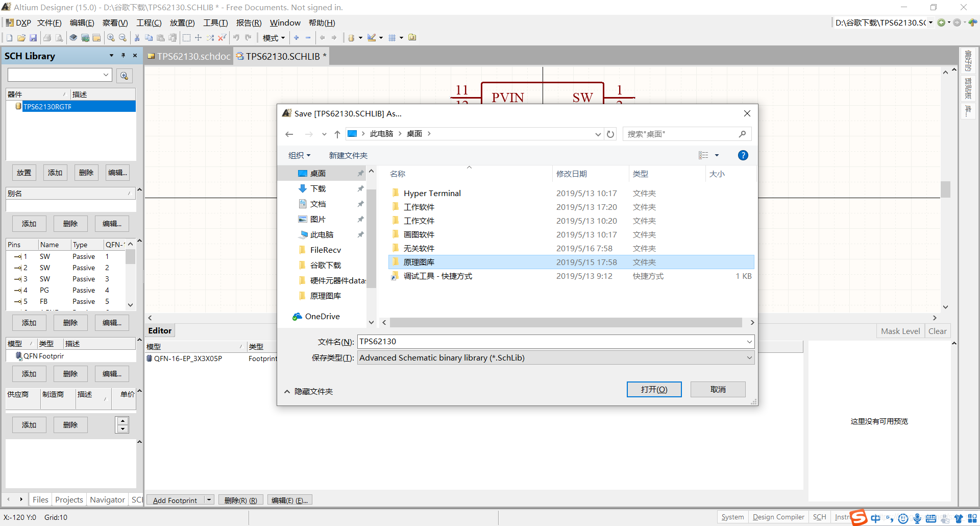This screenshot has height=526, width=980.
Task: Click the blue plus add part icon
Action: (297, 38)
